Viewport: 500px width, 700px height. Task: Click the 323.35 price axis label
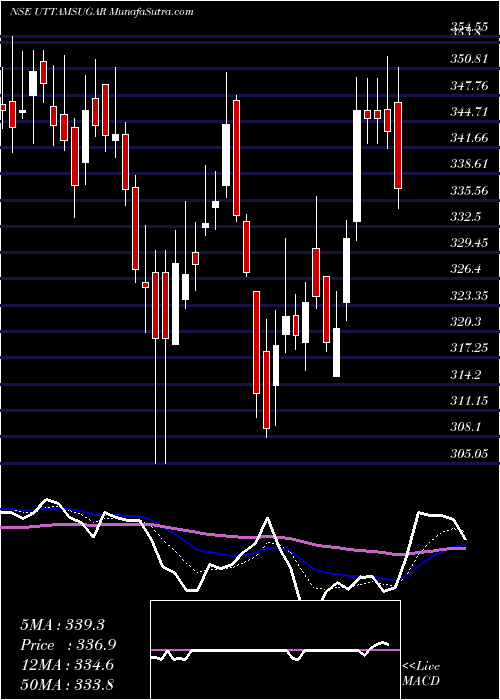(x=469, y=296)
